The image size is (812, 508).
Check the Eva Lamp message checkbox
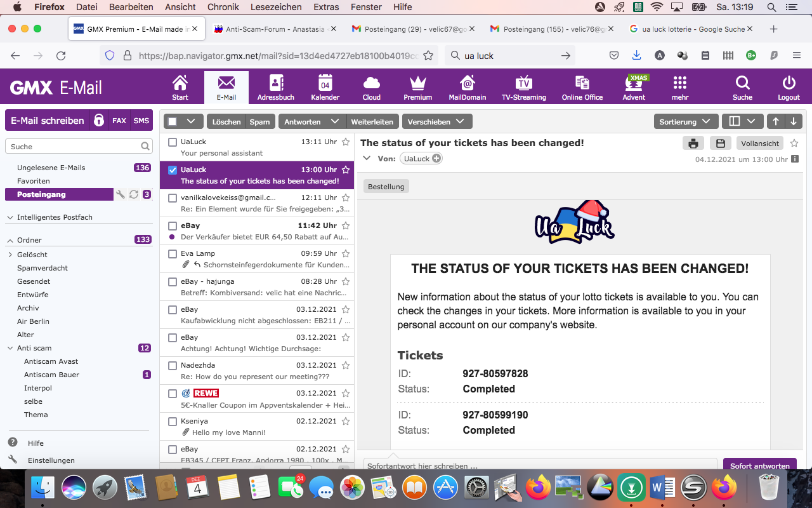[173, 254]
